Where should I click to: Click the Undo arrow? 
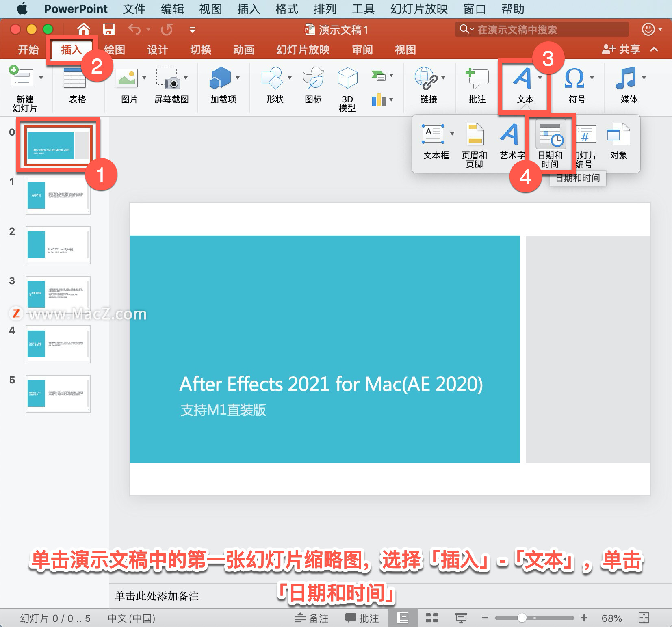134,29
